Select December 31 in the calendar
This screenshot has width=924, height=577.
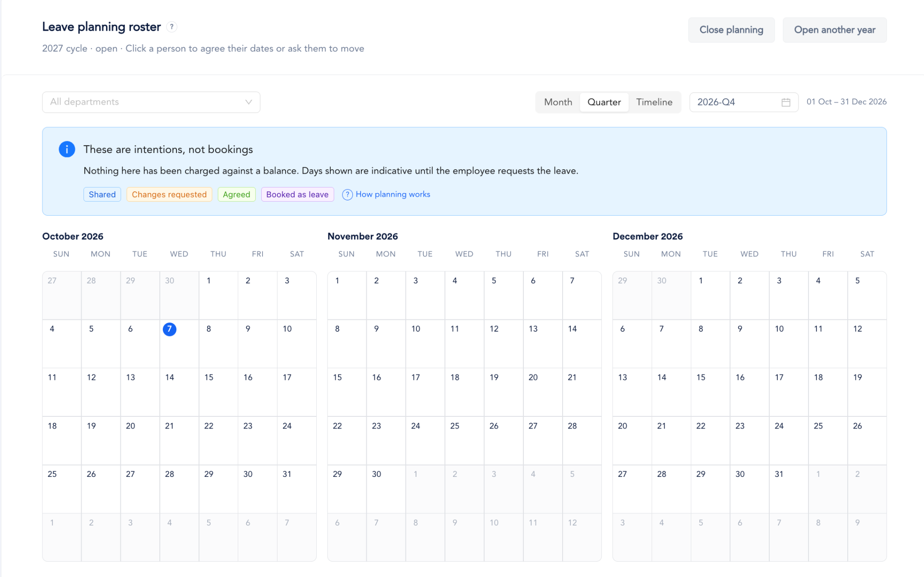pyautogui.click(x=789, y=489)
